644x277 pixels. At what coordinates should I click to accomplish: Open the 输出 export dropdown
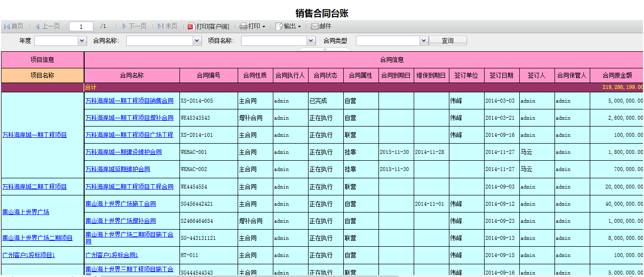pyautogui.click(x=288, y=26)
